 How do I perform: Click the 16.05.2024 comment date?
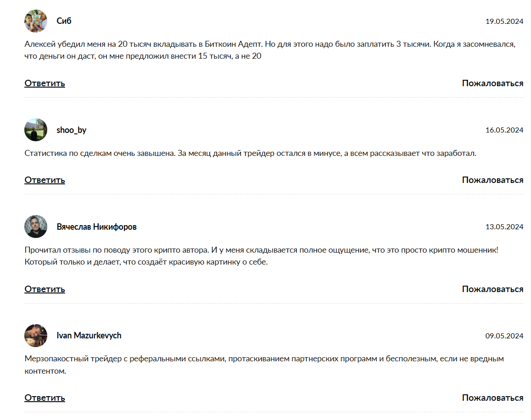[504, 130]
